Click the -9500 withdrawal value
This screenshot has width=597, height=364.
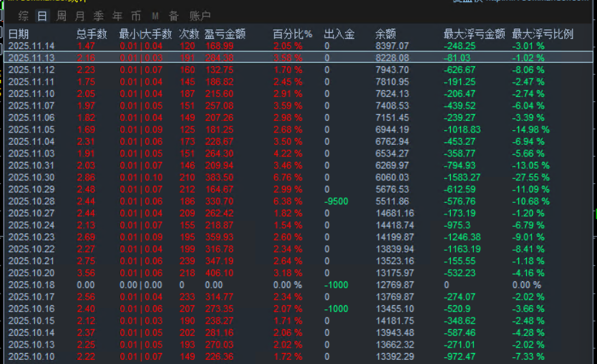[x=336, y=201]
